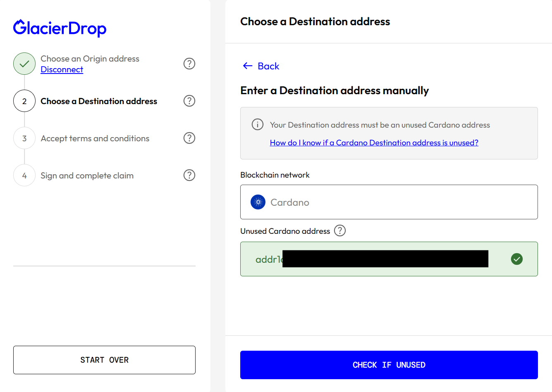
Task: Open help icon beside Choose a Destination address step
Action: (189, 101)
